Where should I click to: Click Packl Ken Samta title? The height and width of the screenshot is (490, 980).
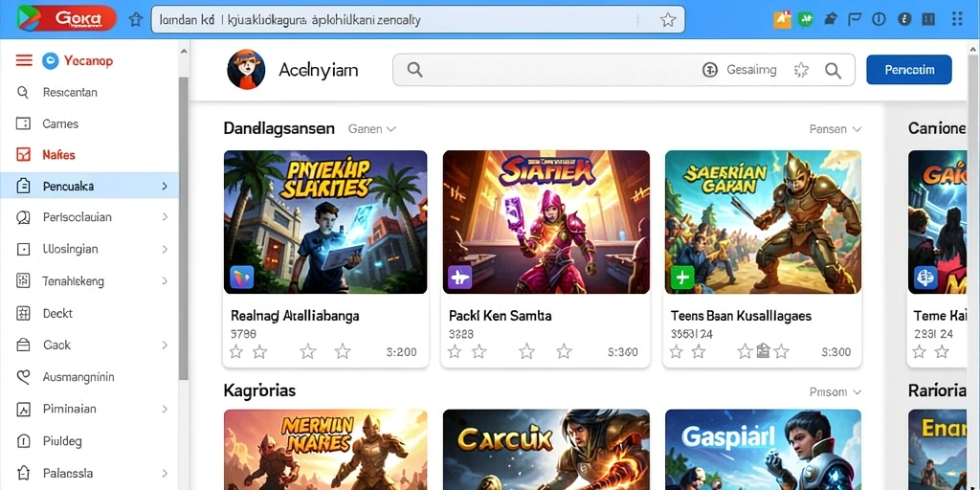pos(500,316)
